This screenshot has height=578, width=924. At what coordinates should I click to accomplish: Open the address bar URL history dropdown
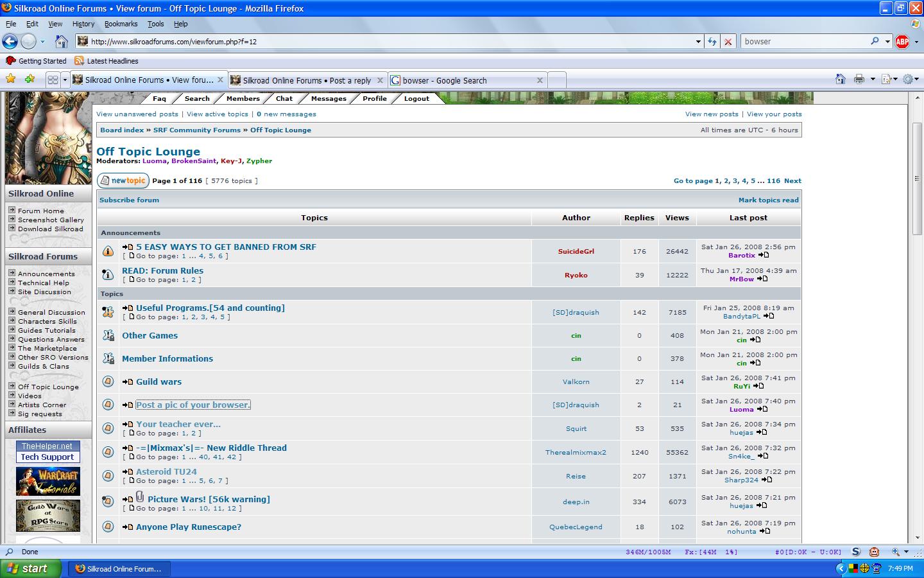click(x=698, y=42)
